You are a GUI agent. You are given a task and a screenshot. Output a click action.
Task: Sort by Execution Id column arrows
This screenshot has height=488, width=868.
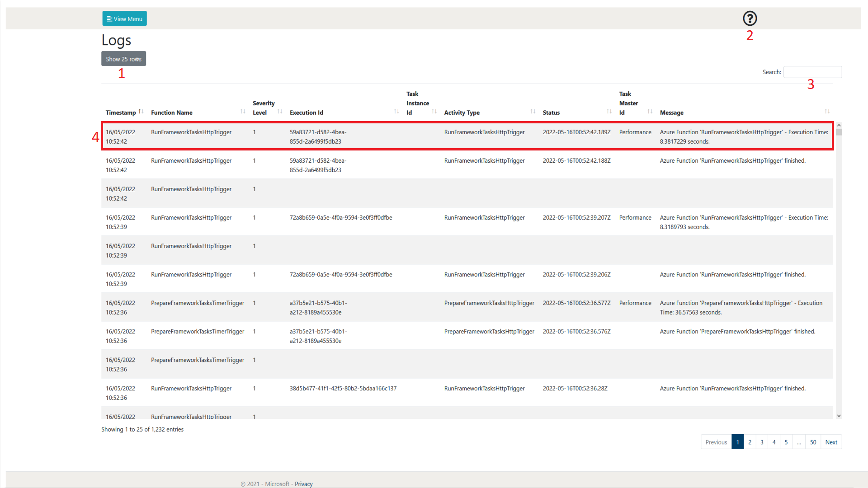tap(396, 112)
